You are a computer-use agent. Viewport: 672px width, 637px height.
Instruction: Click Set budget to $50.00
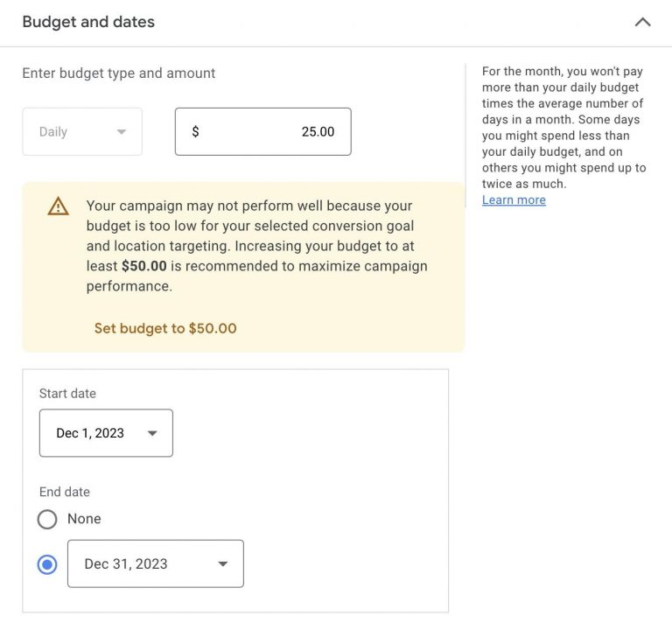click(x=165, y=328)
